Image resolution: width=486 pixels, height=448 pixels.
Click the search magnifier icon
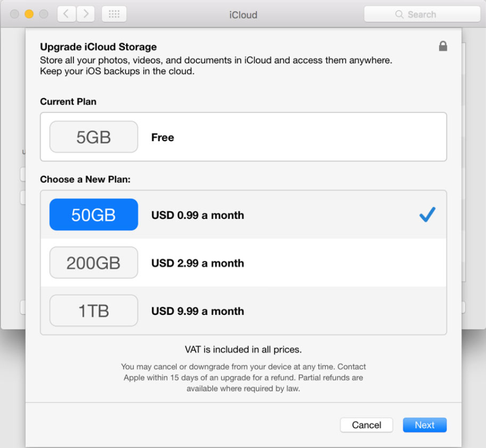pos(400,14)
